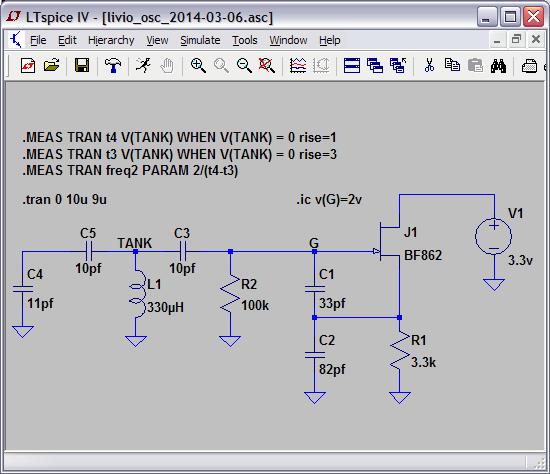Screen dimensions: 550x474
Task: Tile windows with the Tile icon
Action: coord(352,65)
